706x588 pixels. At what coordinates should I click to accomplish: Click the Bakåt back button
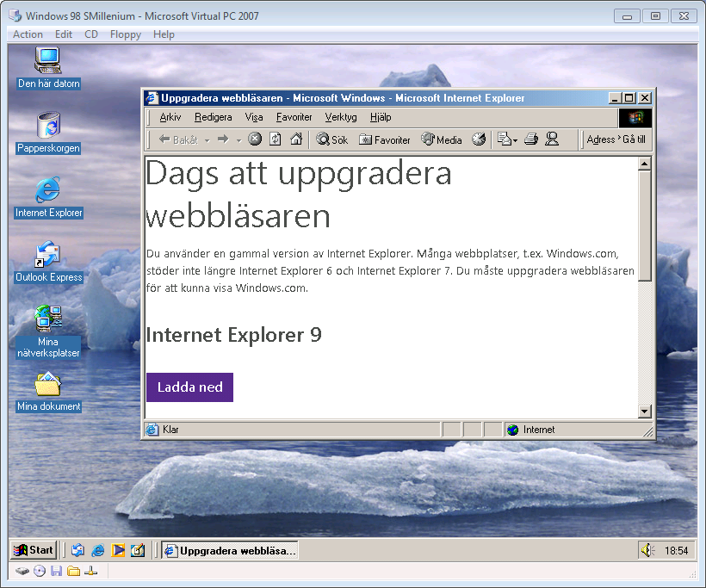(178, 139)
